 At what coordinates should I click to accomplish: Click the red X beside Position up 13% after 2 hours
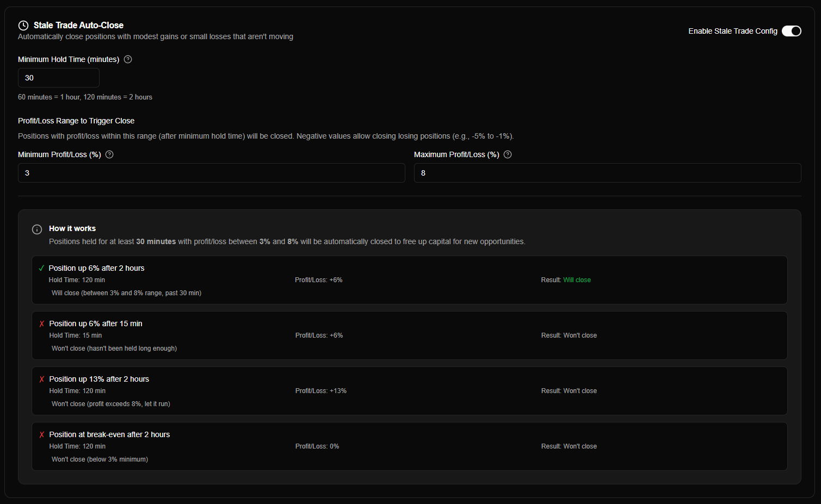pos(41,379)
